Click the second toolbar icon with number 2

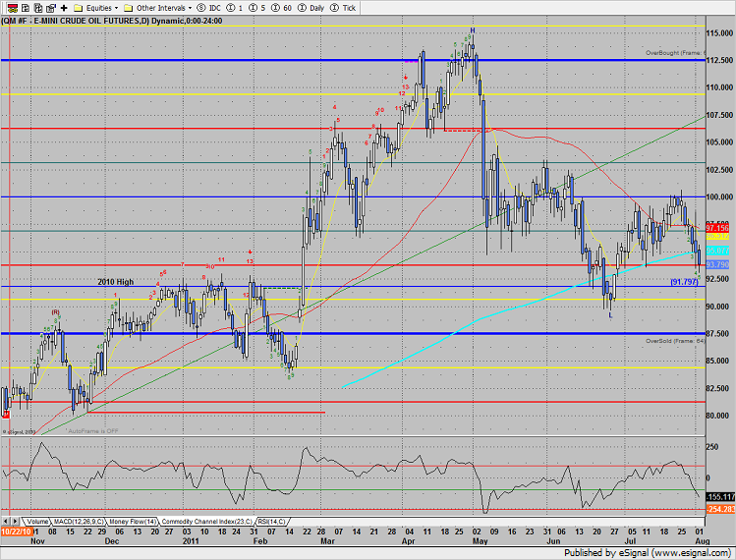(26, 8)
